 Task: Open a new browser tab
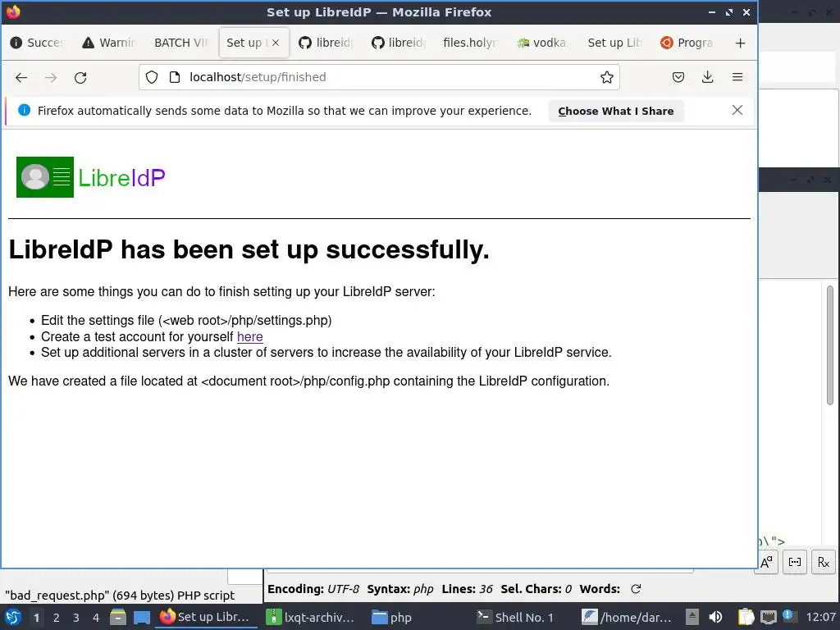[x=740, y=43]
